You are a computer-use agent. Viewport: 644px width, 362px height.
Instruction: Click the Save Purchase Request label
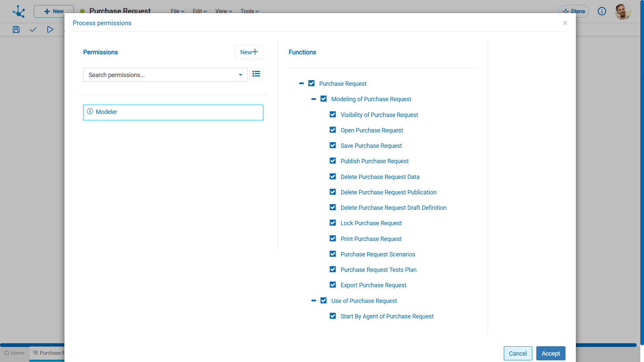tap(371, 146)
